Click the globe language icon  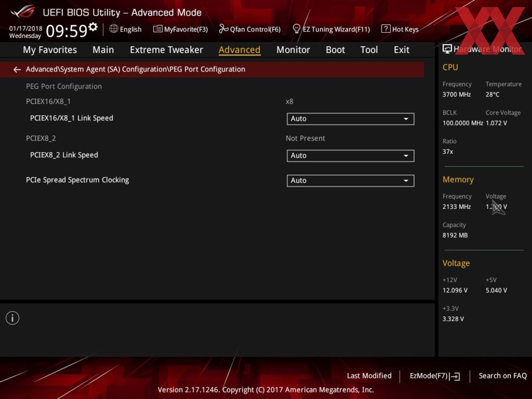113,29
